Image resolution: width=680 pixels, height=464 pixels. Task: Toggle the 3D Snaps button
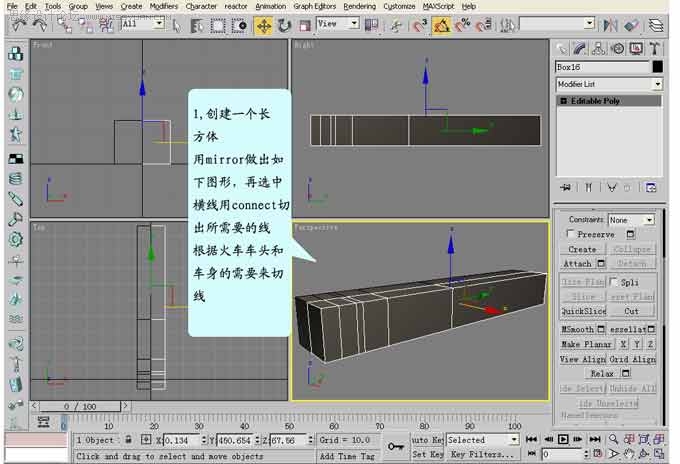coord(420,26)
